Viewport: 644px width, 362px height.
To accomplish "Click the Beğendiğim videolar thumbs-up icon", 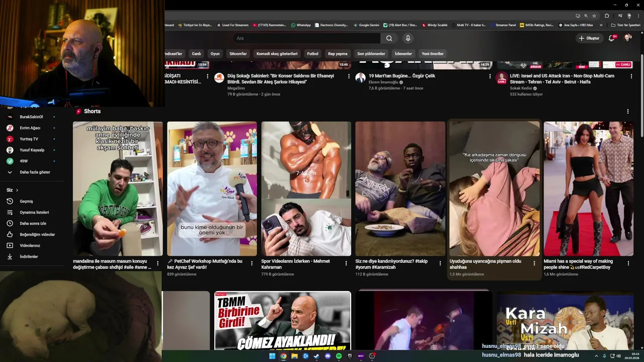I will click(10, 234).
